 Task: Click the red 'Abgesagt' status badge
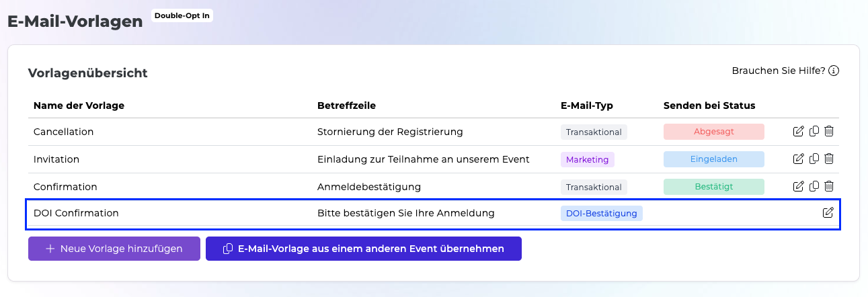pyautogui.click(x=714, y=132)
